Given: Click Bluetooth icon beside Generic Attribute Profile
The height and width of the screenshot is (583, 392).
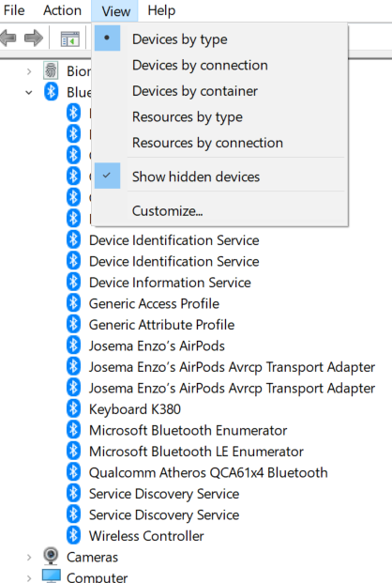Looking at the screenshot, I should (73, 324).
